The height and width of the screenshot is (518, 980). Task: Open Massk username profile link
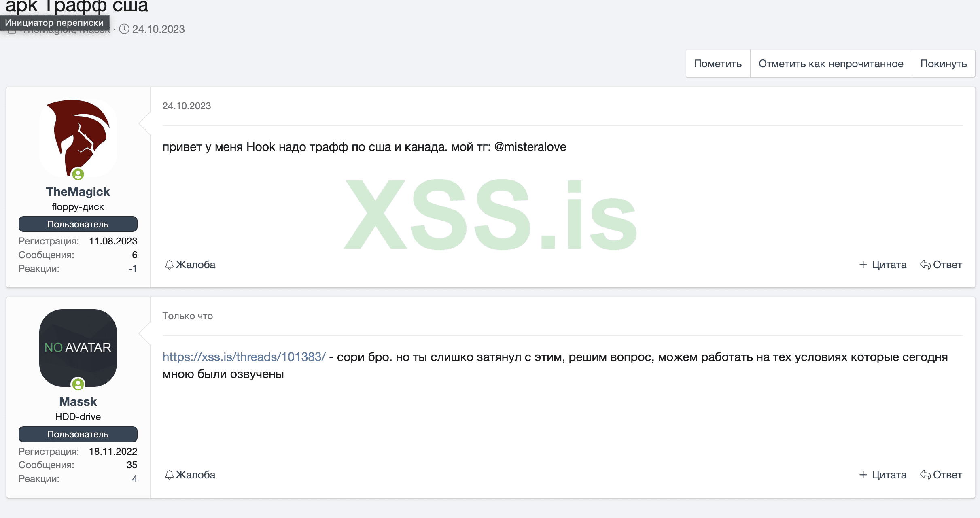78,402
